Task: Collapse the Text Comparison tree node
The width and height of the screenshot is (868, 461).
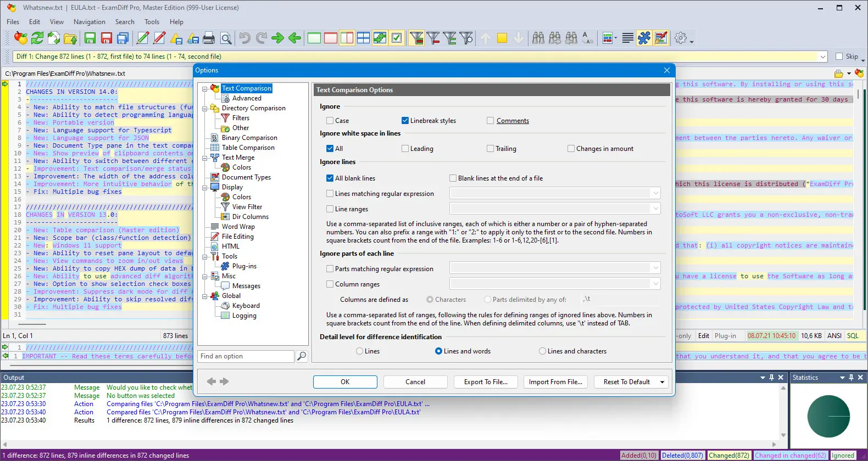Action: tap(204, 89)
